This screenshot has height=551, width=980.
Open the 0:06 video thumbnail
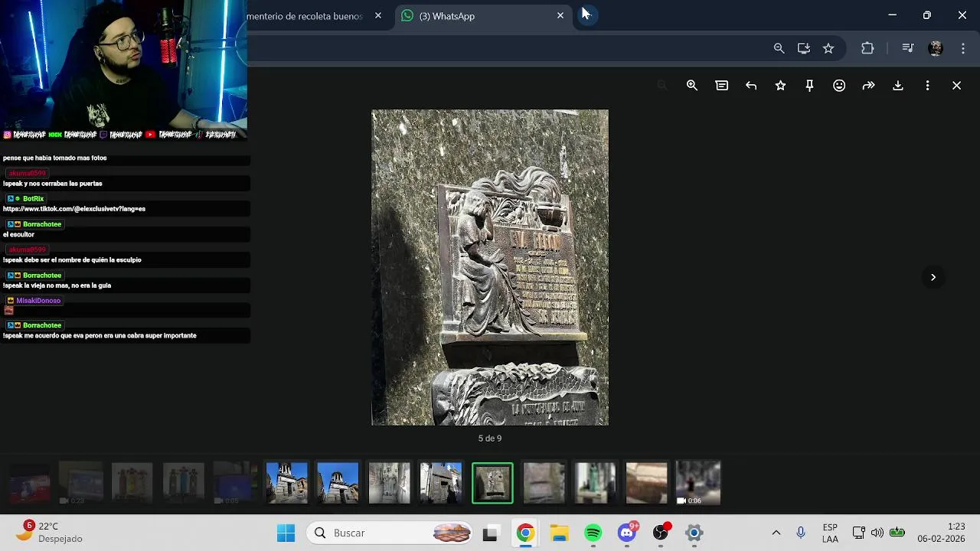pos(697,483)
